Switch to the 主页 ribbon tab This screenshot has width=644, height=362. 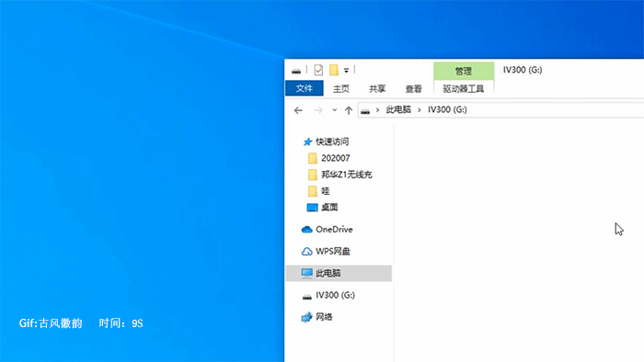(341, 88)
